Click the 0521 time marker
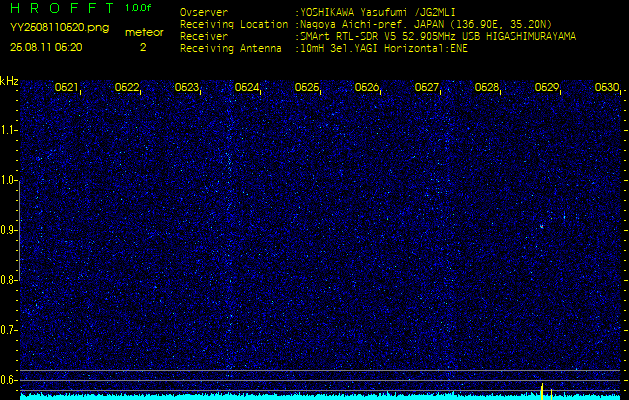 (67, 87)
